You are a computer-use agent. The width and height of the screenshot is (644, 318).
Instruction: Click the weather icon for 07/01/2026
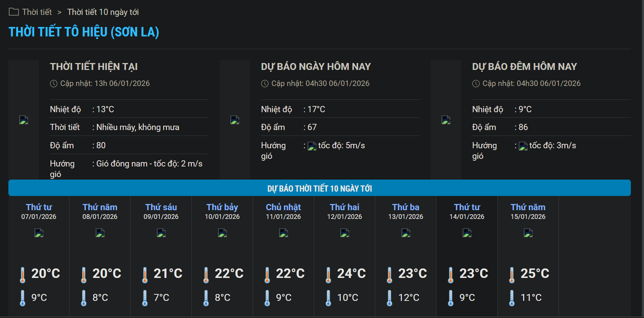coord(39,233)
